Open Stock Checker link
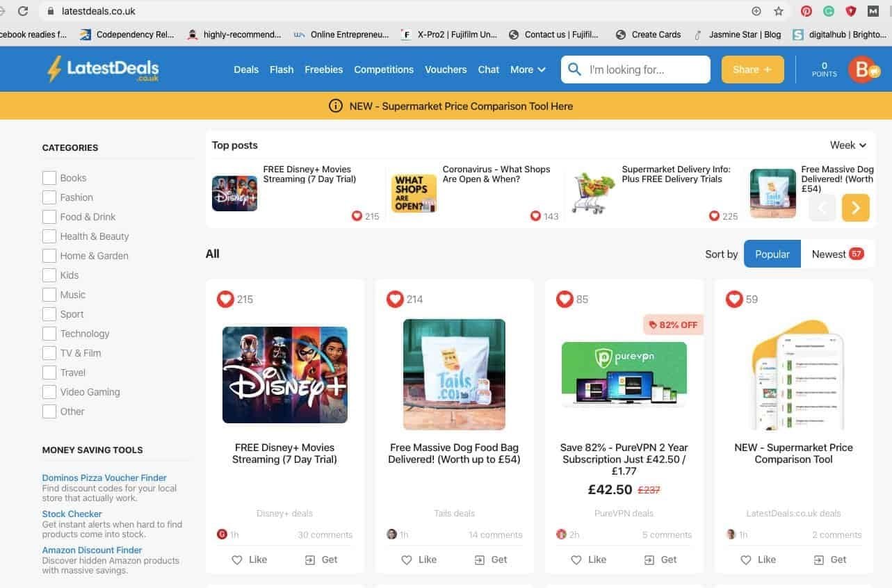This screenshot has width=892, height=588. [x=72, y=514]
